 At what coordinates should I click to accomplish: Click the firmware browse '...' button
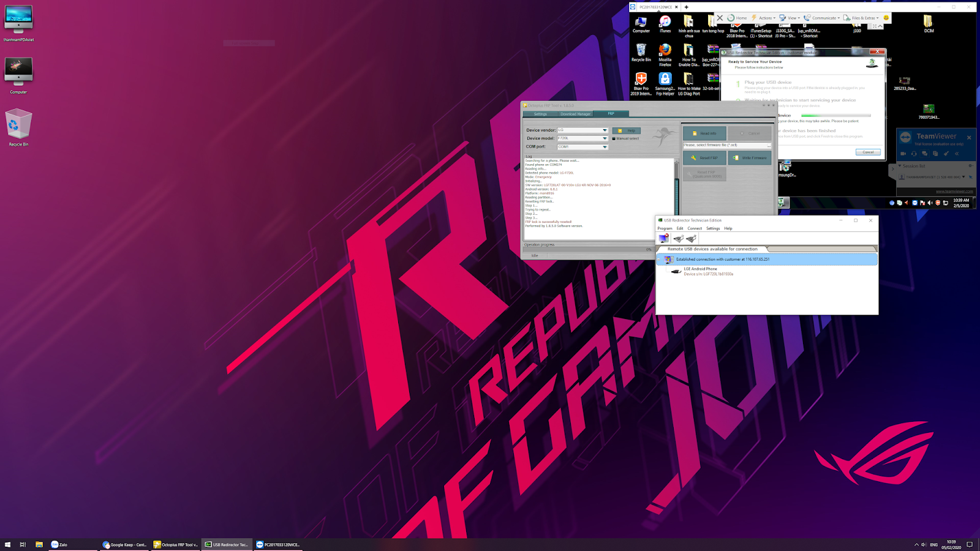[769, 145]
